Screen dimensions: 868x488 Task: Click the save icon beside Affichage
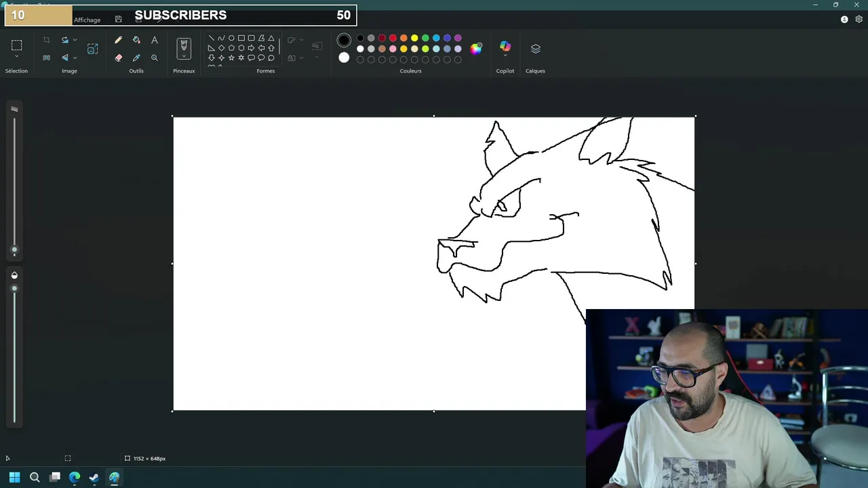119,20
